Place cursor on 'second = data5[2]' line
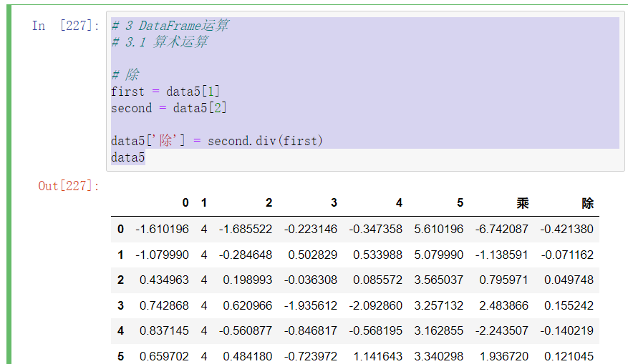 (169, 108)
